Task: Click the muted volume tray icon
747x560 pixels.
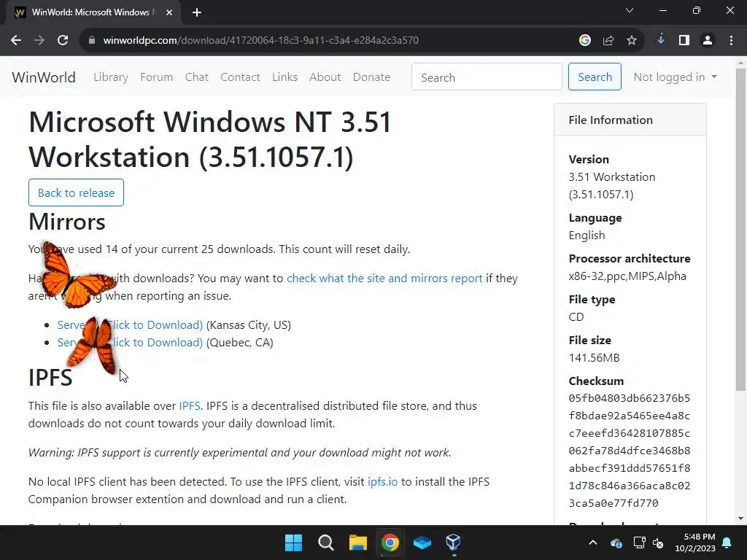Action: tap(659, 542)
